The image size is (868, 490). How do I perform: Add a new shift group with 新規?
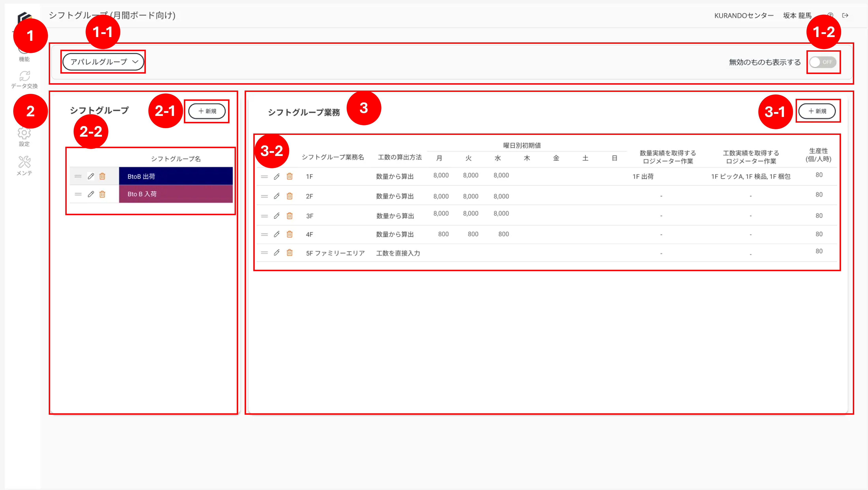pos(207,111)
